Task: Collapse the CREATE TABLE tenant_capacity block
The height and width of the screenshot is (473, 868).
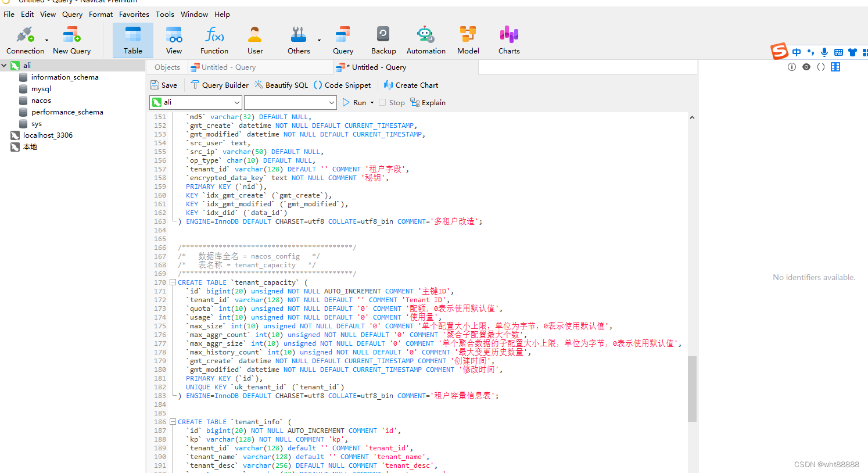Action: tap(173, 282)
